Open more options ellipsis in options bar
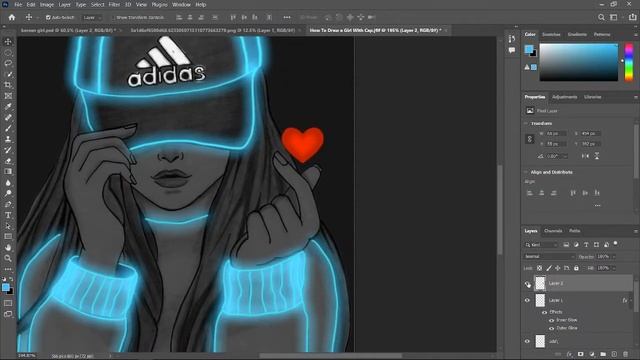 click(x=287, y=17)
